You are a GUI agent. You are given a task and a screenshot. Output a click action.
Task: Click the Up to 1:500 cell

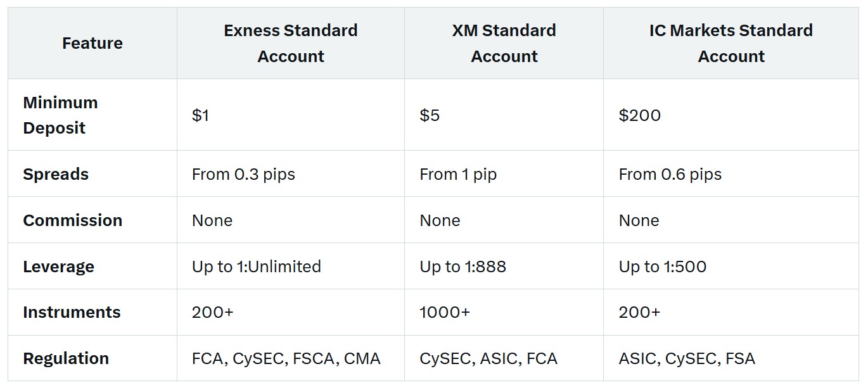click(x=663, y=267)
